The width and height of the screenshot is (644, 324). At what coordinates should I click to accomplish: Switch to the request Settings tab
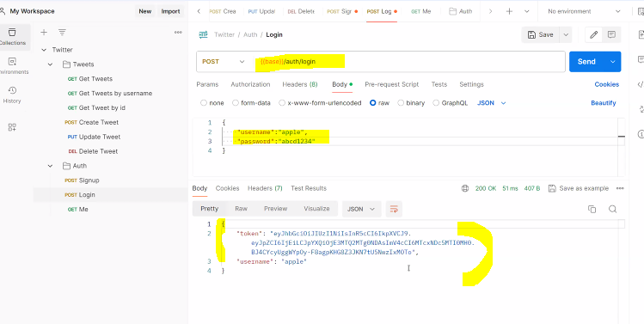(x=471, y=84)
